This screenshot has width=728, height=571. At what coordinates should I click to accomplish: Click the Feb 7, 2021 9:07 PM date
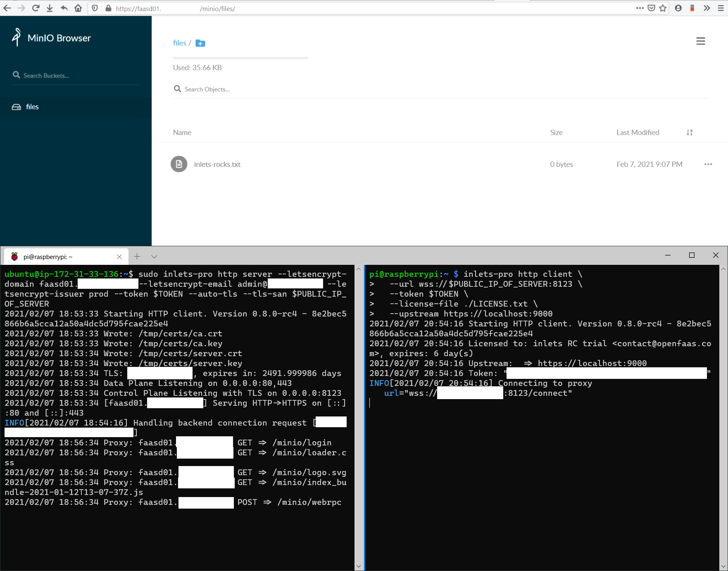[649, 164]
